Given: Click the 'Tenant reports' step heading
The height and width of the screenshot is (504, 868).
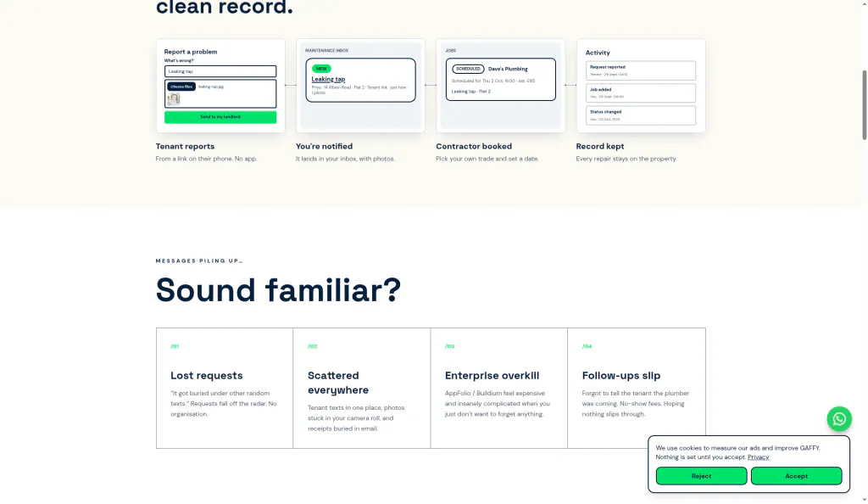Looking at the screenshot, I should pyautogui.click(x=185, y=146).
